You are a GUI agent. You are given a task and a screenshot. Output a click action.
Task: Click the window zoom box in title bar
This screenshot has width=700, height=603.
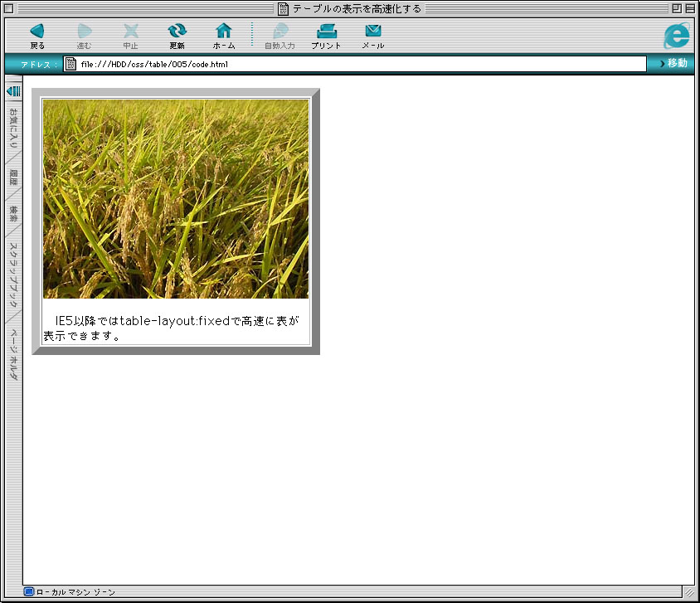tap(677, 8)
